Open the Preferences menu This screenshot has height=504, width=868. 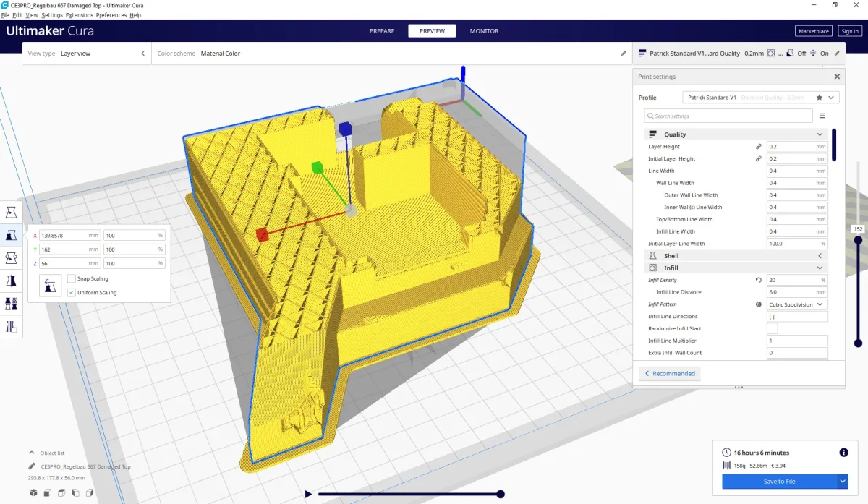tap(111, 15)
